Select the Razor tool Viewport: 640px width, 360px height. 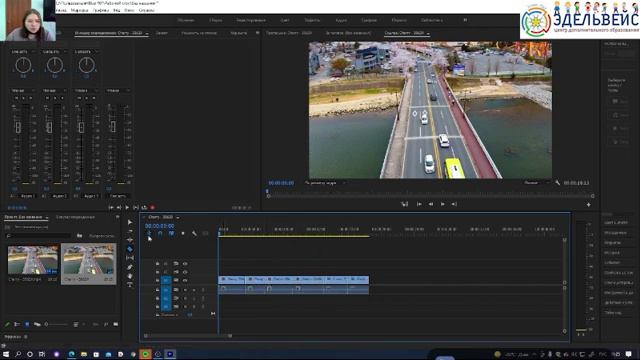(130, 249)
